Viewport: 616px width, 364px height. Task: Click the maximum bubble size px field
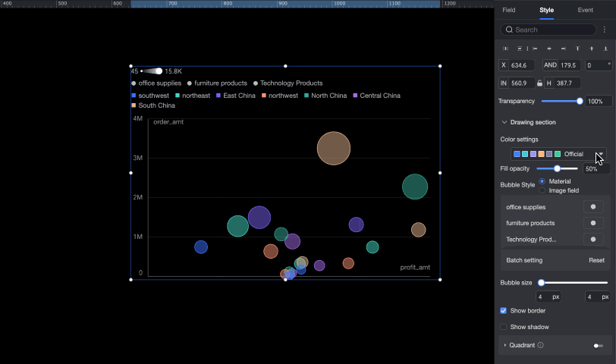598,297
